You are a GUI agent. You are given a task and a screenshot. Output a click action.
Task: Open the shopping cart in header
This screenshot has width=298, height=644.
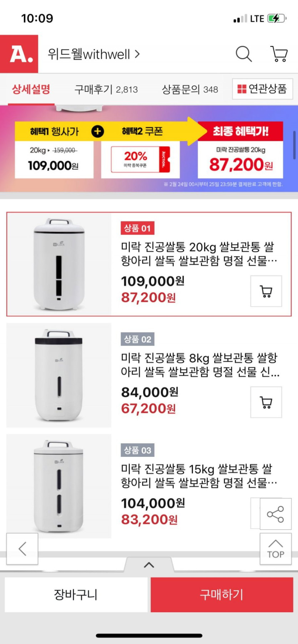[x=279, y=54]
